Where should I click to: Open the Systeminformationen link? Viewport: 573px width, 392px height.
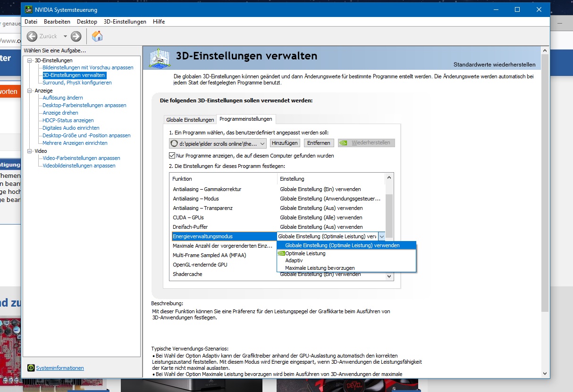pos(60,368)
